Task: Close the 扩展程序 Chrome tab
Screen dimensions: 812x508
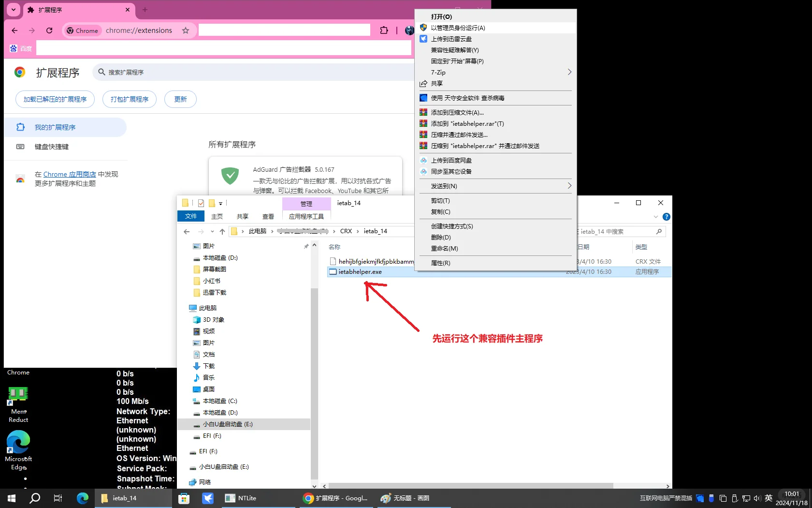Action: point(128,10)
